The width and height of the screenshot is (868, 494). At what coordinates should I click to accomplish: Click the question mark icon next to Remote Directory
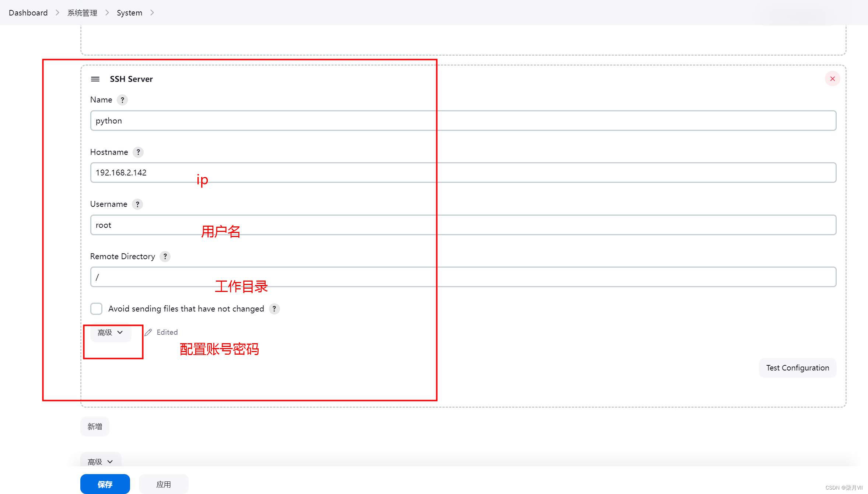[x=166, y=256]
